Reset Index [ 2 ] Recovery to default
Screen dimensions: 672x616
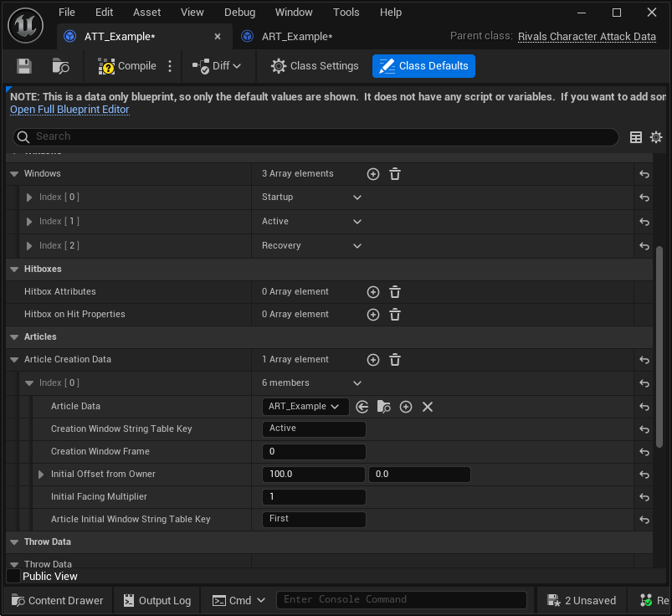[x=644, y=246]
